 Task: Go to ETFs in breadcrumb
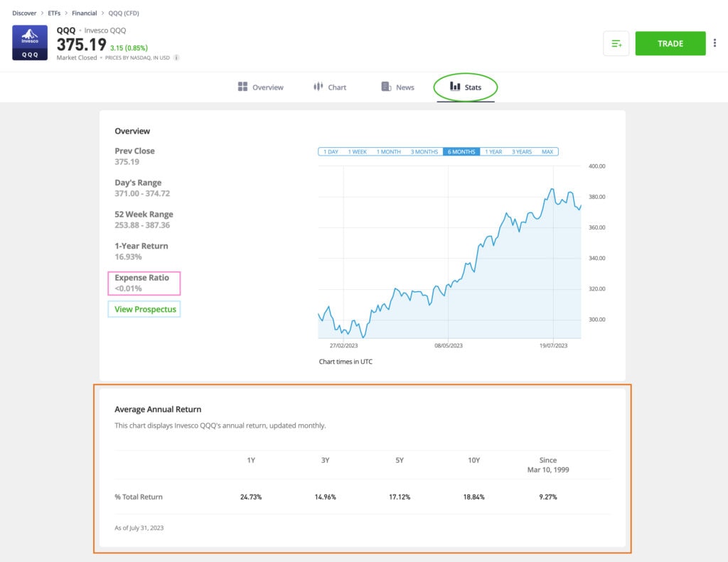point(54,13)
